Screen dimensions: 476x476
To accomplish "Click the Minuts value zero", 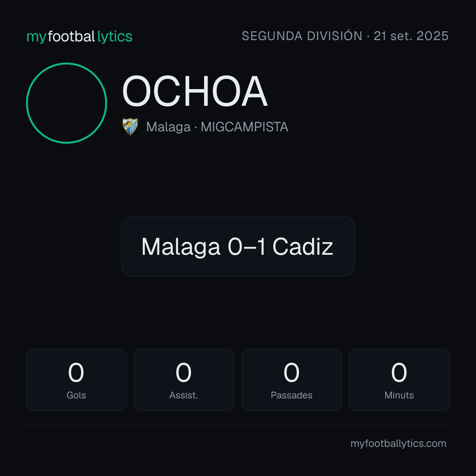I will (399, 372).
